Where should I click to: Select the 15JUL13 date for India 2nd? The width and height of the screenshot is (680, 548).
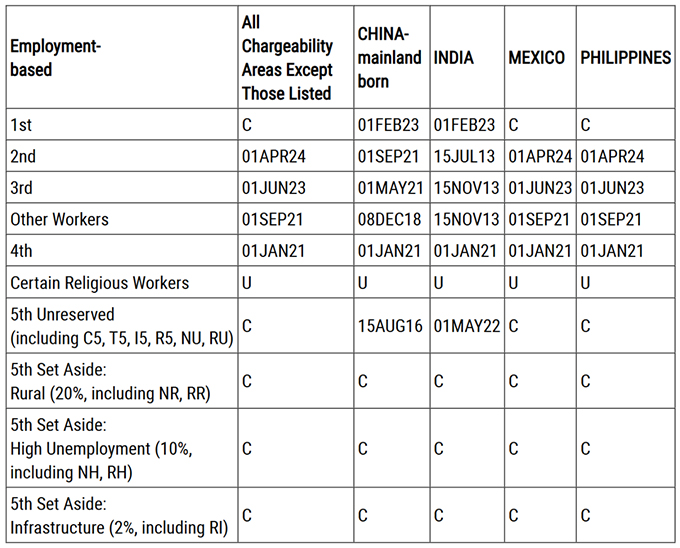click(465, 156)
